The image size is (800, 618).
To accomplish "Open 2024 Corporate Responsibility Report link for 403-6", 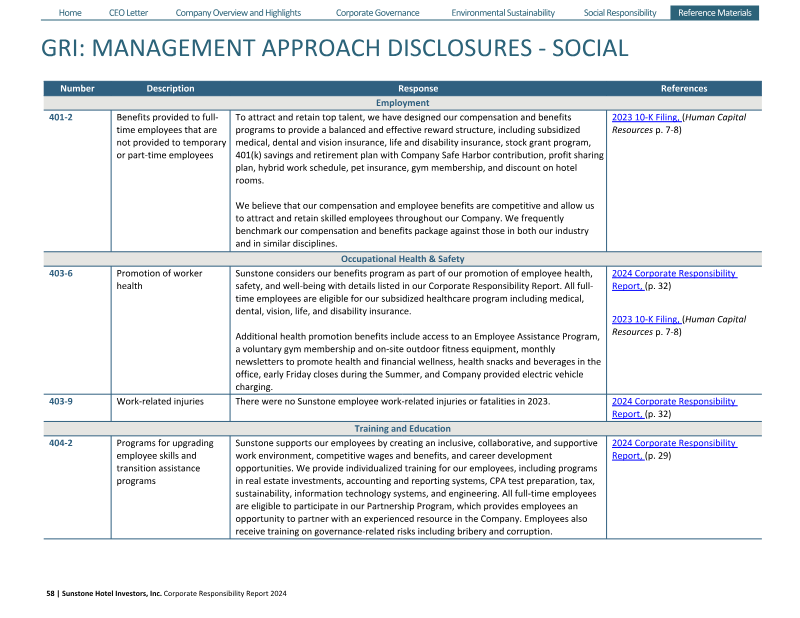I will click(673, 273).
